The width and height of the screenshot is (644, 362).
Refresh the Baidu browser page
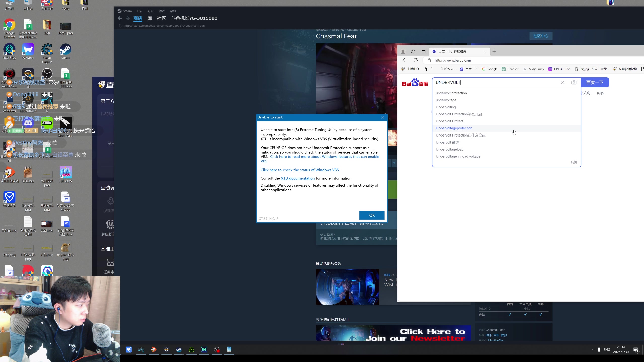416,60
